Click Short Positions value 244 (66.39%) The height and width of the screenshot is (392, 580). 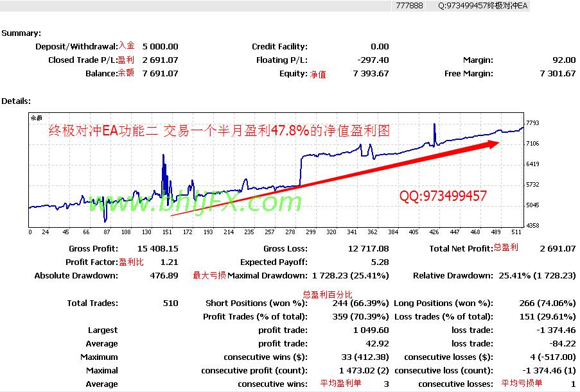360,303
